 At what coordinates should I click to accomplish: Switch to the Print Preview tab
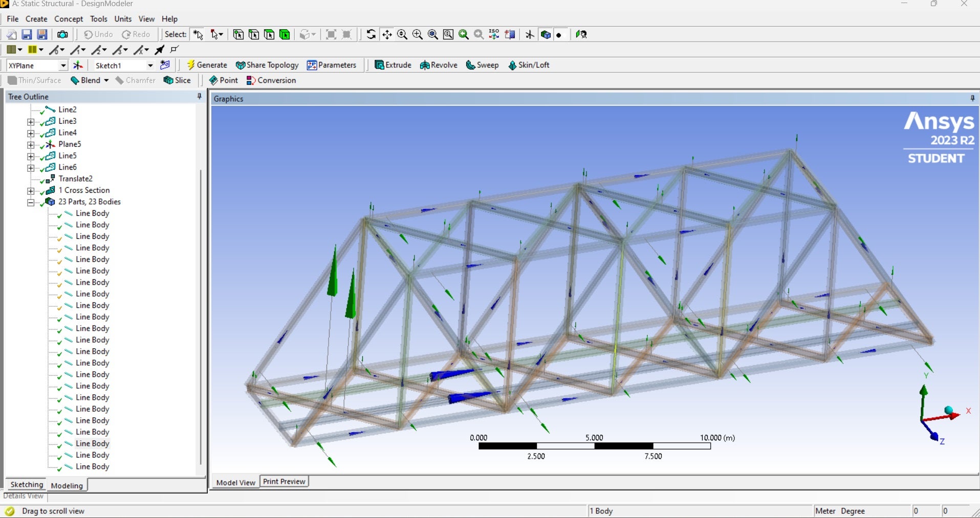(x=284, y=481)
